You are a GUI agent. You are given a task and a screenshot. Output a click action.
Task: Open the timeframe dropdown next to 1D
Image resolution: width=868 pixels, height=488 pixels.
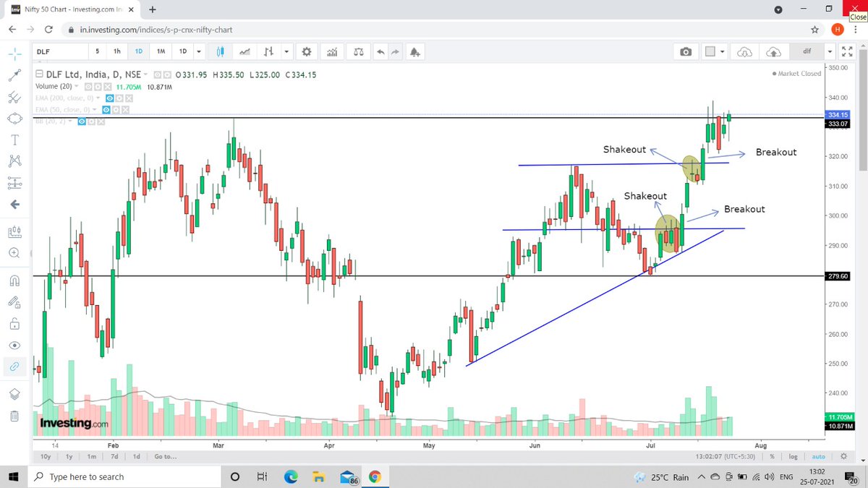point(199,51)
